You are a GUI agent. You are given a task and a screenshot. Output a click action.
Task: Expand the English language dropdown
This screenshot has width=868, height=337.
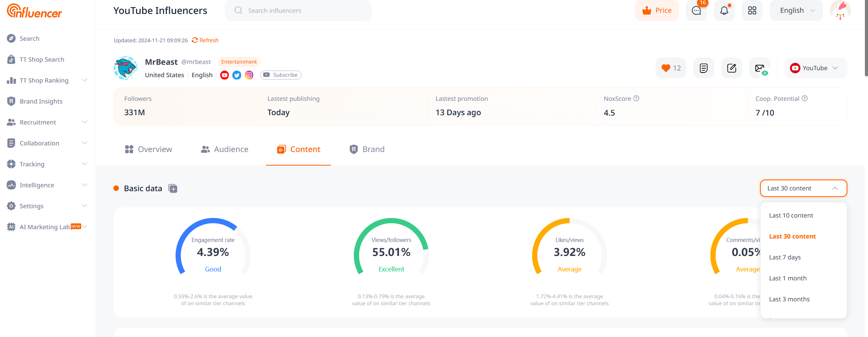tap(796, 10)
